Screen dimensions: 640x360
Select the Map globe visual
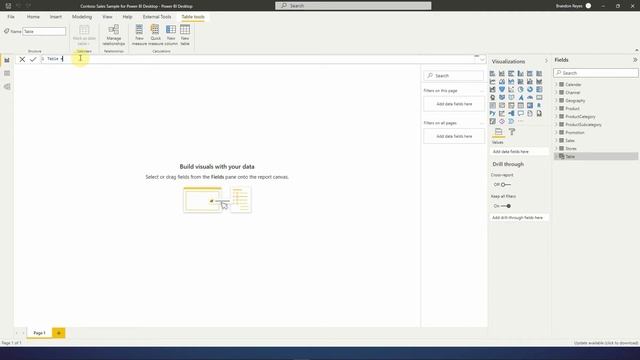493,98
